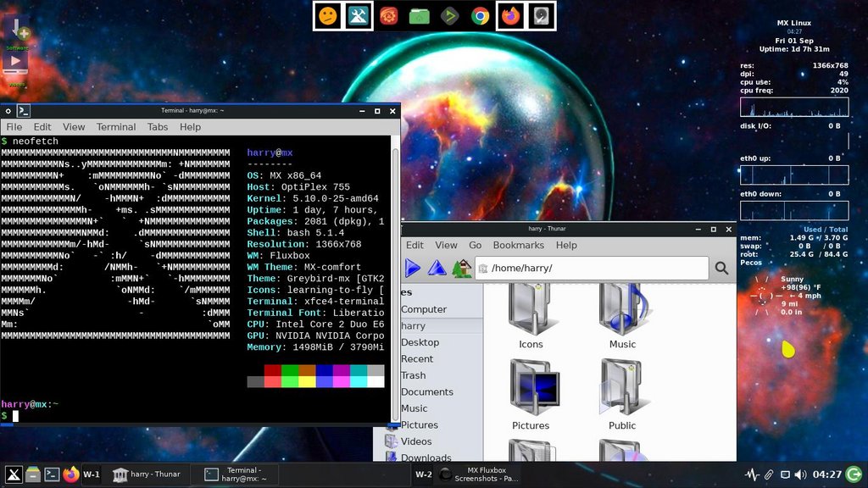Viewport: 868px width, 488px height.
Task: Click the search magnifier in Thunar
Action: (721, 268)
